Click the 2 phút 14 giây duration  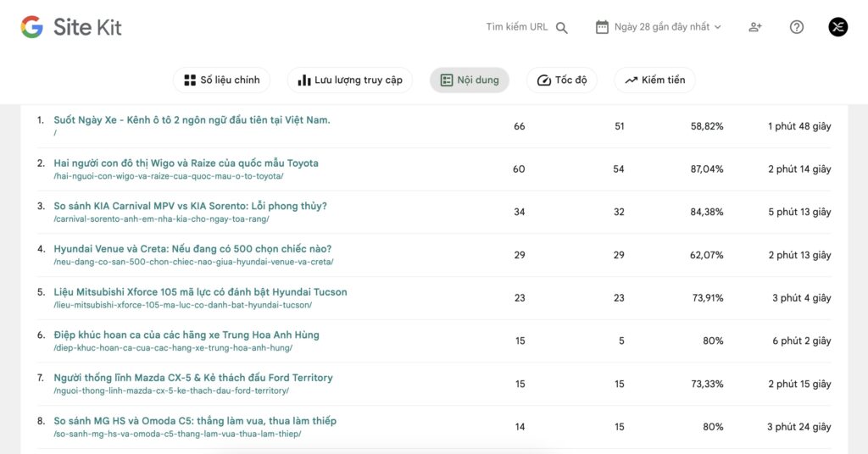799,169
